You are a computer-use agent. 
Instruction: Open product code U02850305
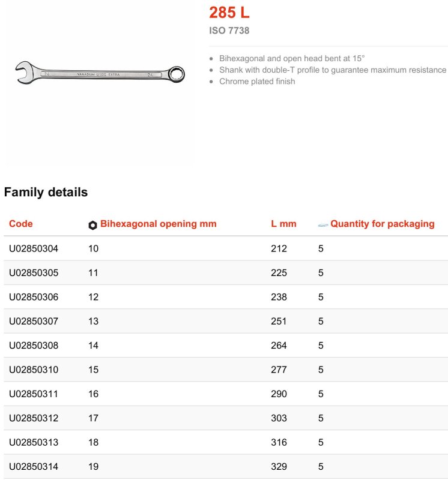click(34, 273)
